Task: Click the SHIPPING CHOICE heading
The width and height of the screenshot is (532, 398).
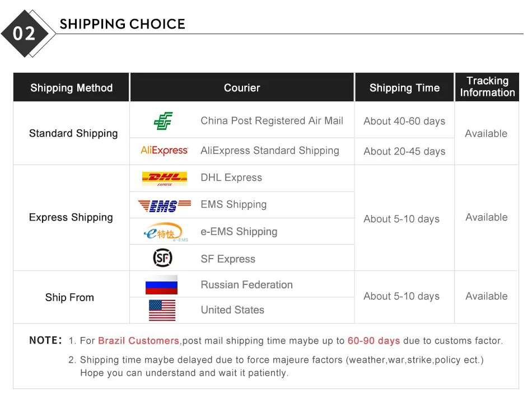Action: pyautogui.click(x=122, y=24)
